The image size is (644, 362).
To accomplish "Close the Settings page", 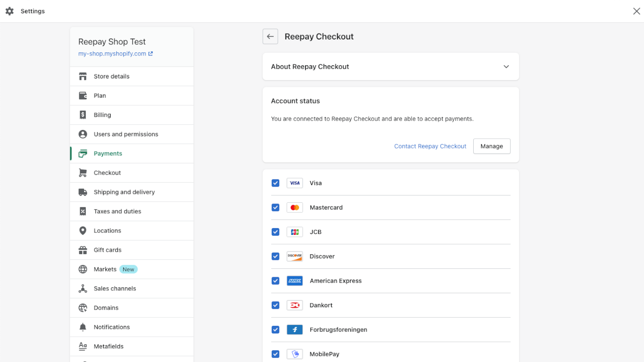I will (636, 11).
